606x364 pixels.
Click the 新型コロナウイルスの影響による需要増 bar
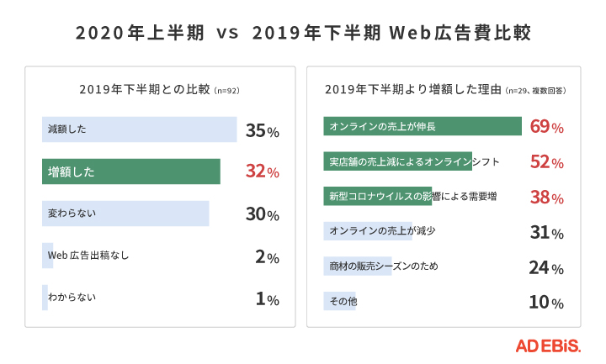tap(377, 197)
